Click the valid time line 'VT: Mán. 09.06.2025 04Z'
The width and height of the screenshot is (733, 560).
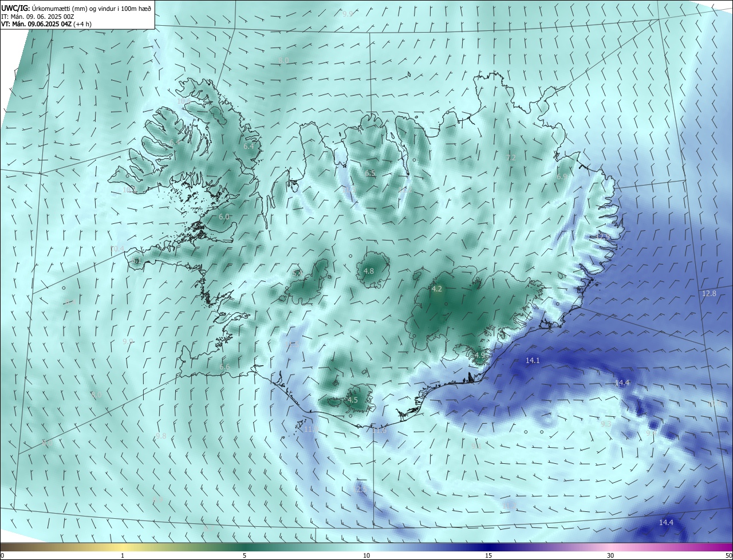[x=36, y=24]
